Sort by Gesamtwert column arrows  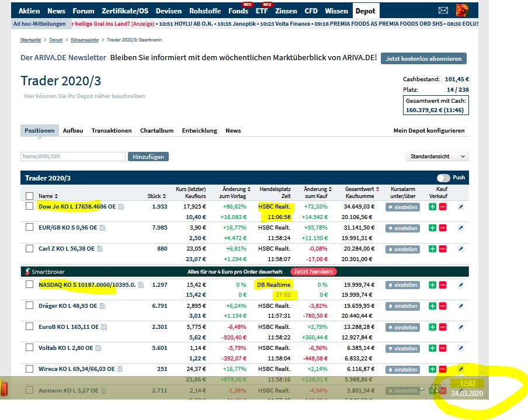click(377, 189)
